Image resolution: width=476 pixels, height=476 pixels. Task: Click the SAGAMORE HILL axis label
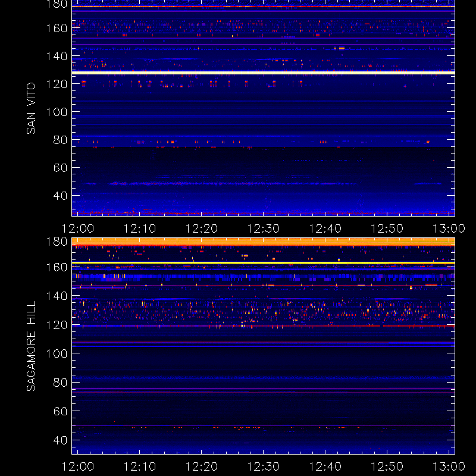(x=31, y=346)
